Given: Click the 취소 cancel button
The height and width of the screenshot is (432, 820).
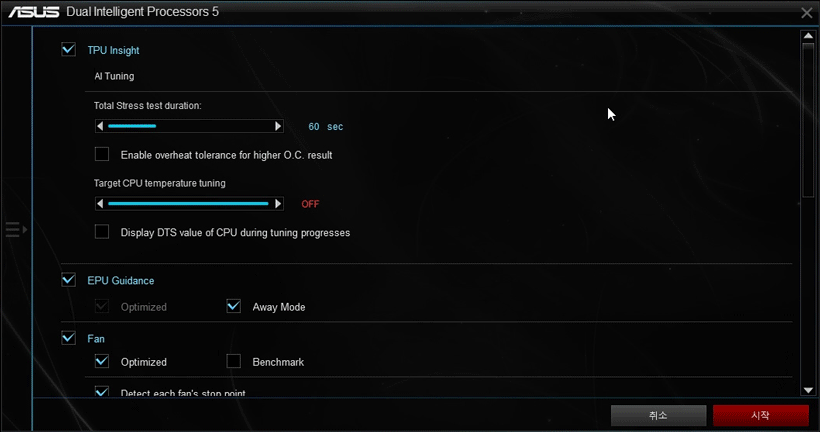Looking at the screenshot, I should pyautogui.click(x=658, y=415).
